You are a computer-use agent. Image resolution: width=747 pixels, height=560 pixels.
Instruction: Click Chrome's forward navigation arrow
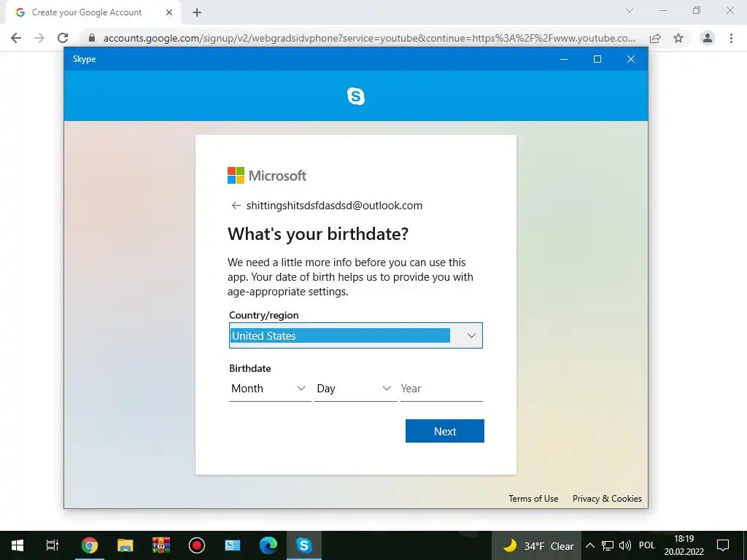coord(39,38)
